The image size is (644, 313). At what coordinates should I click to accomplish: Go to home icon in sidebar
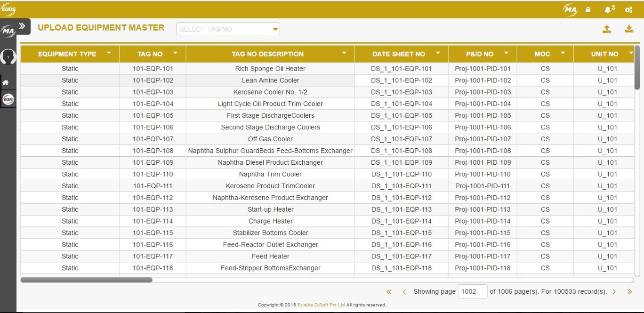[x=6, y=82]
